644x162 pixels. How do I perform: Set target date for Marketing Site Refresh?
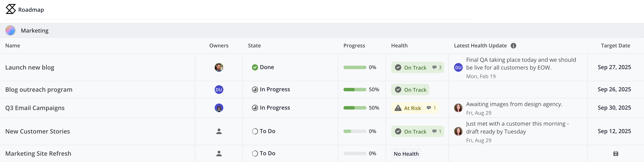click(x=615, y=153)
